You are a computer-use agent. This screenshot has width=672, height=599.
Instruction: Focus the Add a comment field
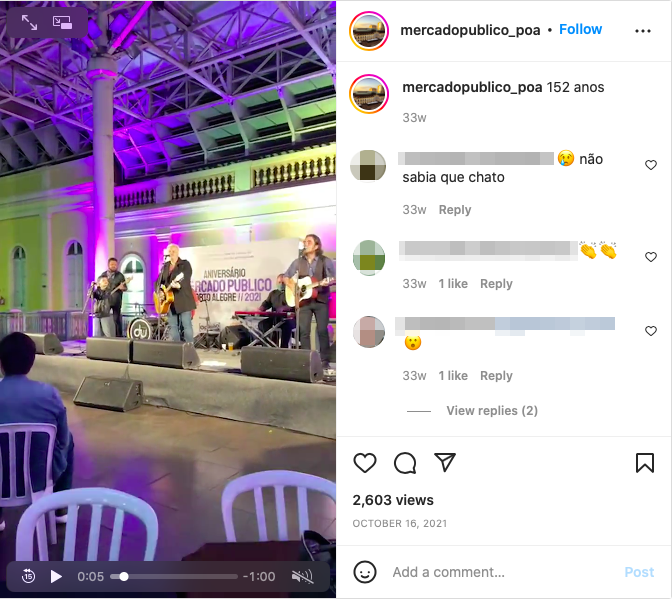coord(501,572)
